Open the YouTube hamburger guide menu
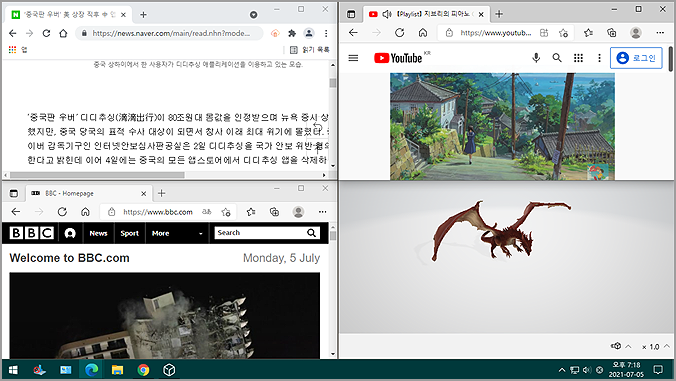 tap(353, 58)
